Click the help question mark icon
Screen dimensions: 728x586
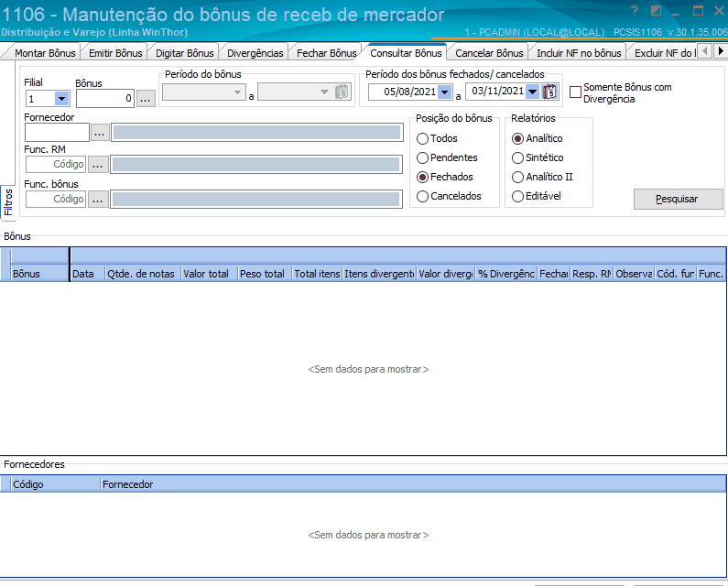(635, 11)
